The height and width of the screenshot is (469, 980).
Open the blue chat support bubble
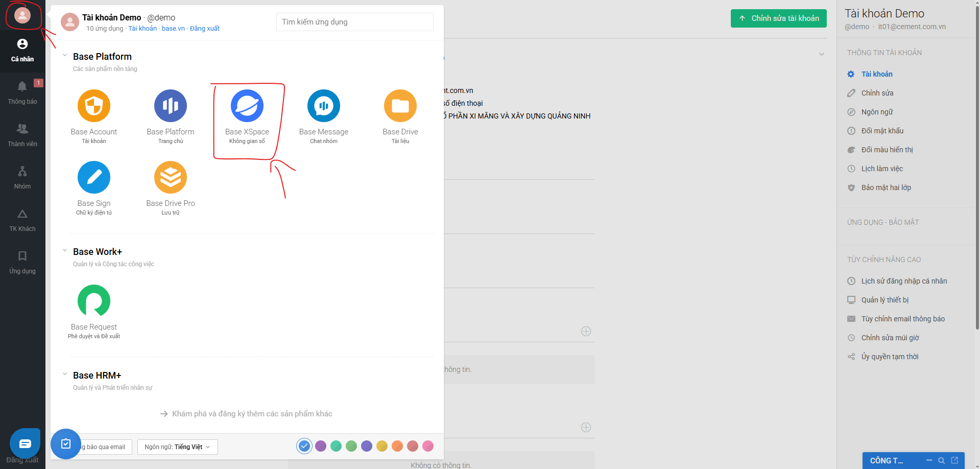[x=25, y=443]
